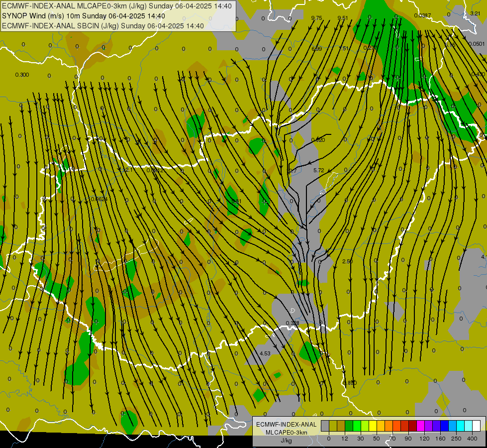Select the pure yellow legend swatch
Screen dimensions: 487x448
coord(373,426)
